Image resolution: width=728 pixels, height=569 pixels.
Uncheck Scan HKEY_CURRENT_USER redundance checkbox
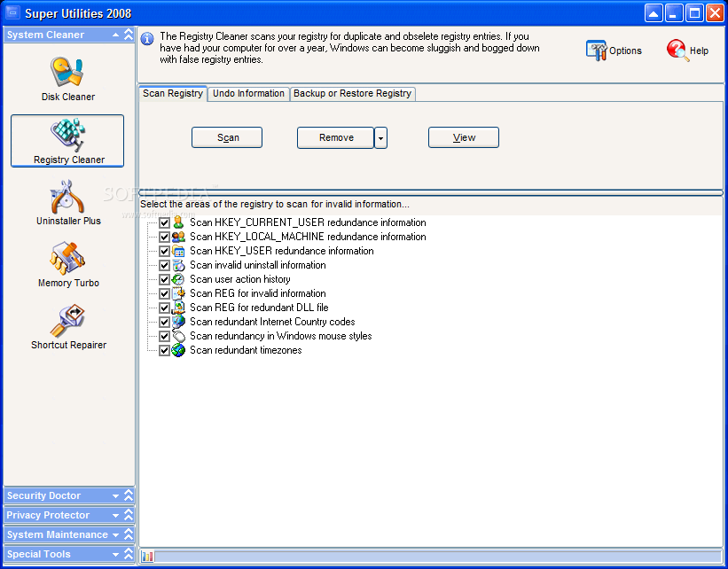coord(164,222)
